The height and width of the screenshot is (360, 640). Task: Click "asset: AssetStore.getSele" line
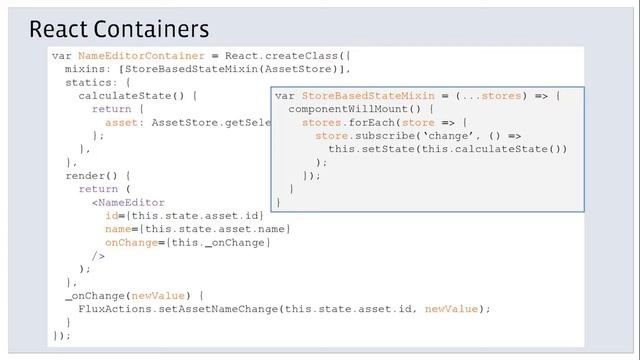(188, 122)
